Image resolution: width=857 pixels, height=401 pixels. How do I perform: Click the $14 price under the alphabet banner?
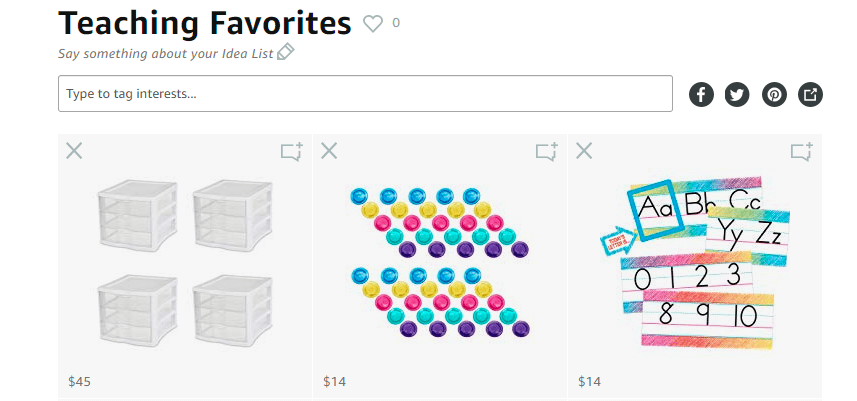pyautogui.click(x=589, y=381)
